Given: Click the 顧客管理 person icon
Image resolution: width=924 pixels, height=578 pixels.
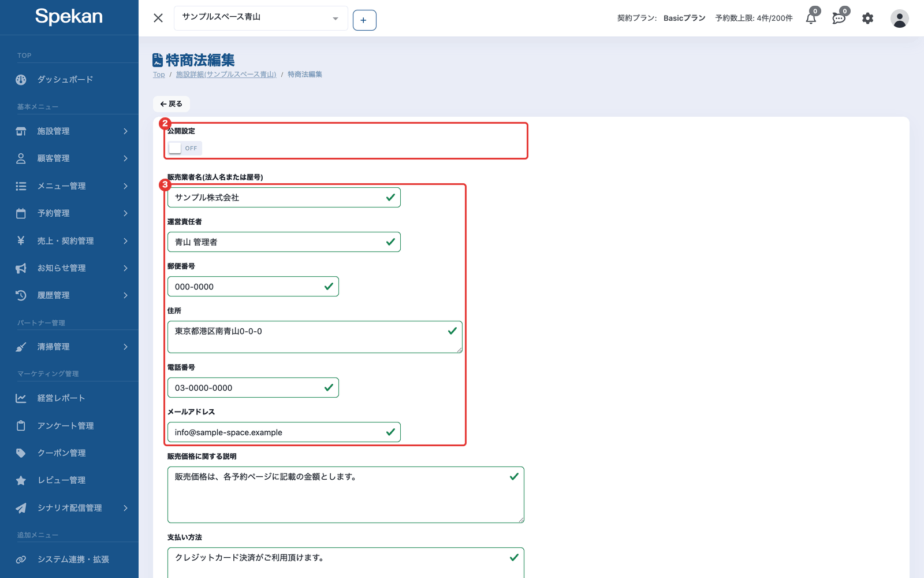Looking at the screenshot, I should coord(21,158).
